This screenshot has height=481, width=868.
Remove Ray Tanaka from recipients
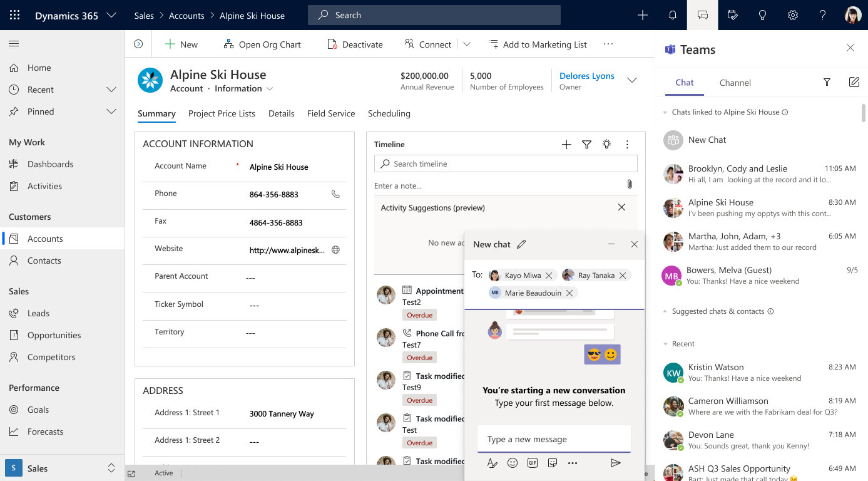coord(623,276)
